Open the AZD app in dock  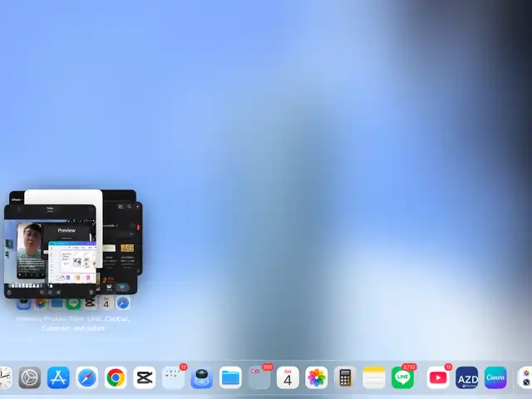point(467,378)
